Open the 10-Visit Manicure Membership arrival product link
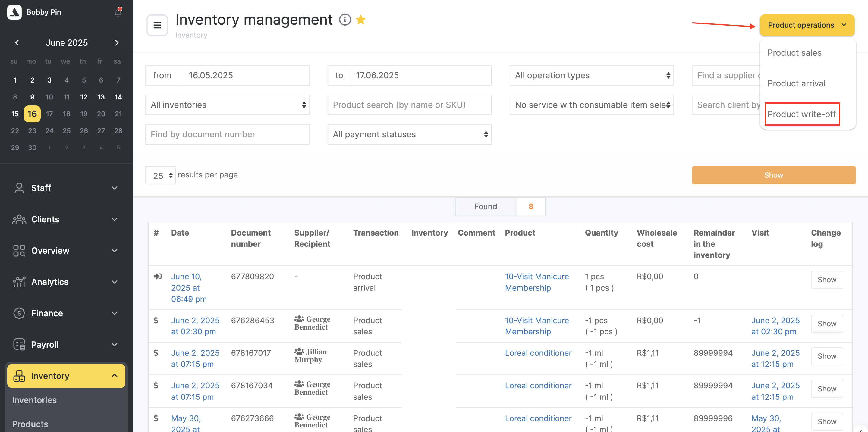 pyautogui.click(x=537, y=282)
